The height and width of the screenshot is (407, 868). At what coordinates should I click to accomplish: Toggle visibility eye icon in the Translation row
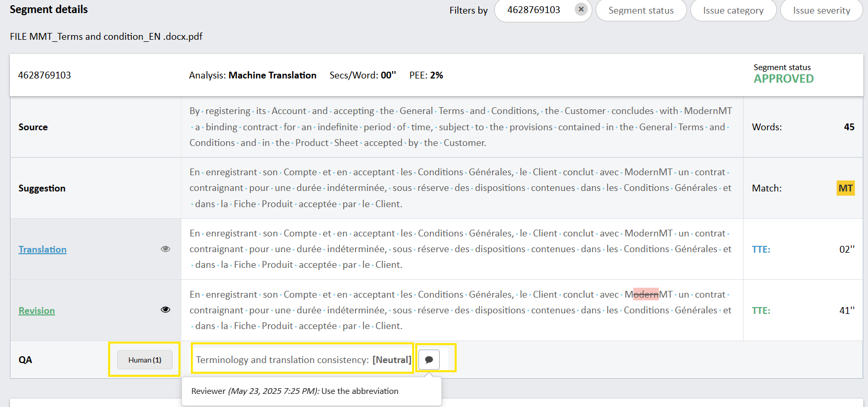(165, 249)
